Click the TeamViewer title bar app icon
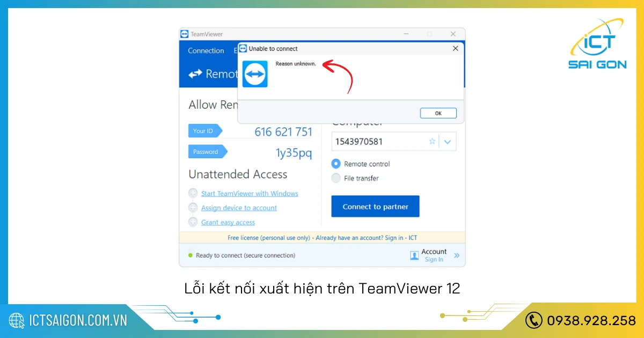 [x=185, y=34]
